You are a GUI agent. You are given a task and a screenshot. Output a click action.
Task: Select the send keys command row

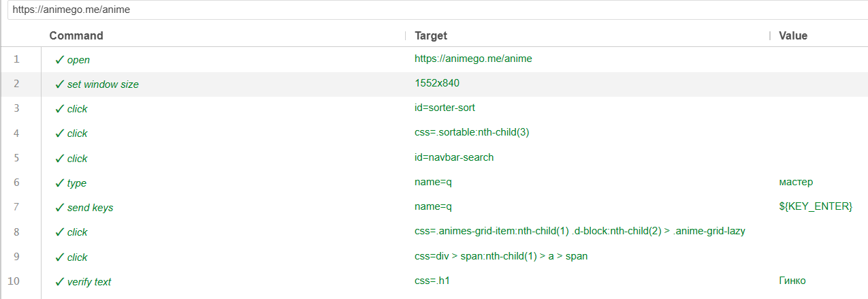point(434,207)
